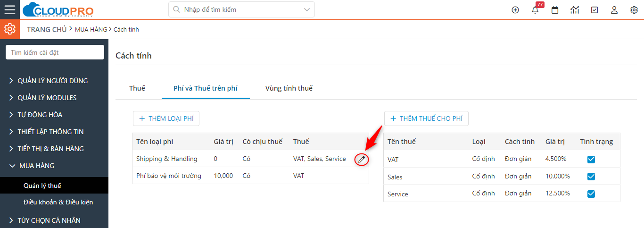
Task: Open the user profile icon
Action: click(614, 10)
